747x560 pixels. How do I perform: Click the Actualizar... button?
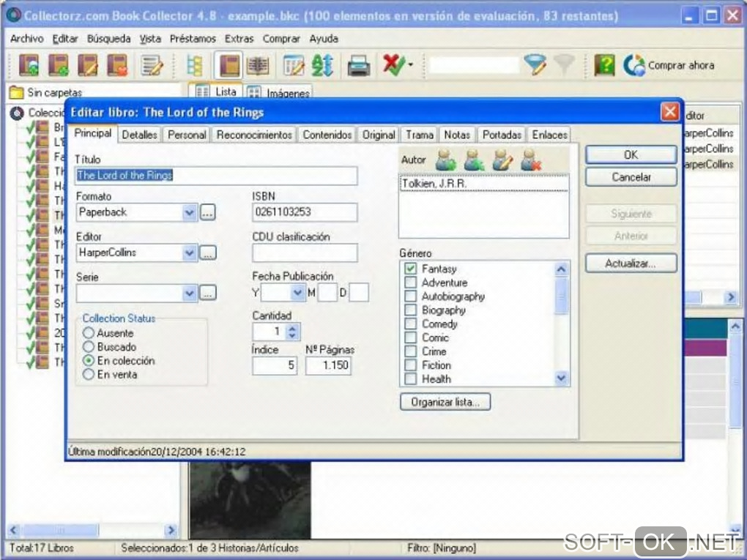631,264
